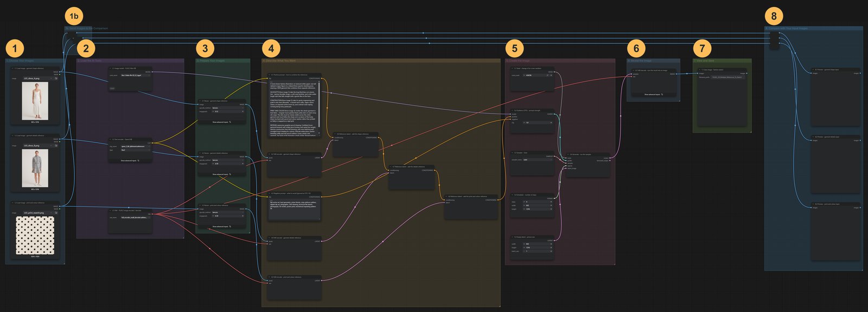Collapse node 7.1 Save image via title dot
Screen dimensions: 868x312
point(700,70)
